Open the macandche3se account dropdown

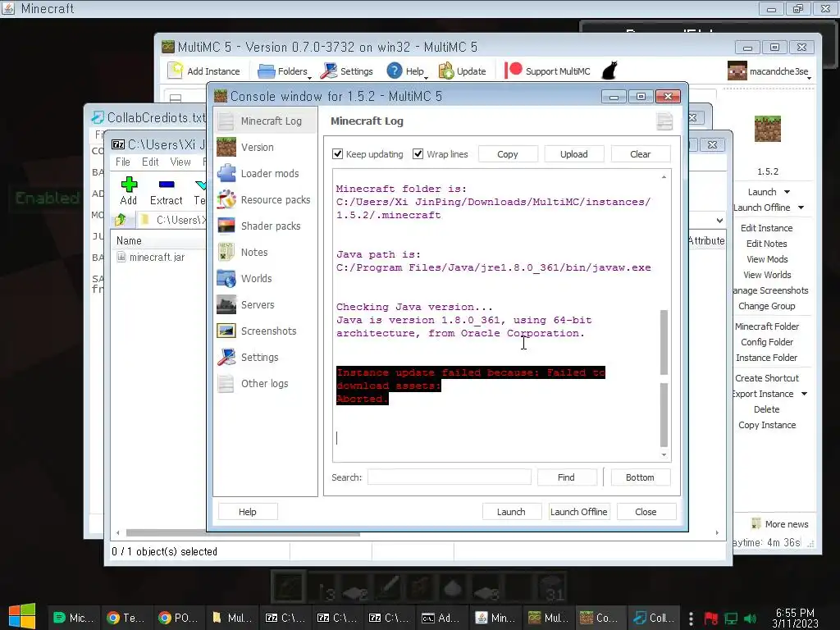[769, 71]
